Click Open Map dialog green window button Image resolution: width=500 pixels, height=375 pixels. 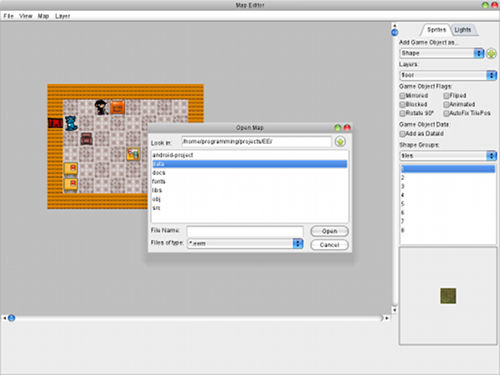(x=338, y=128)
